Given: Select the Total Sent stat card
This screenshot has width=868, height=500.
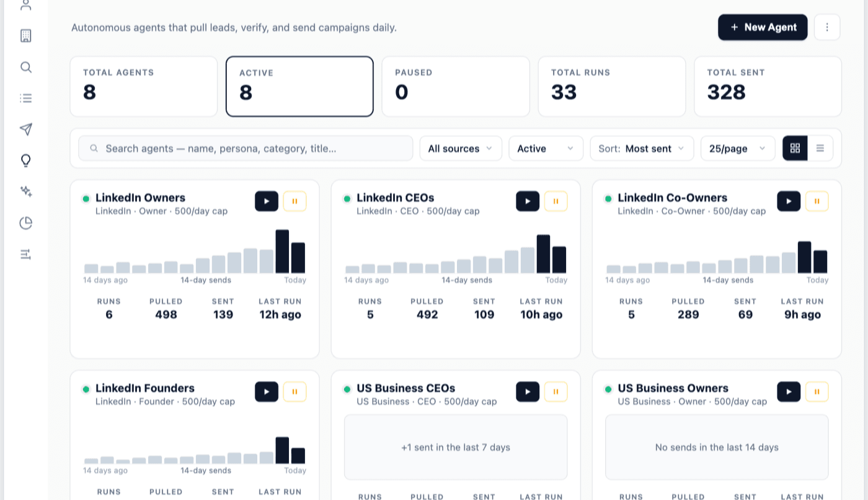Looking at the screenshot, I should click(768, 87).
